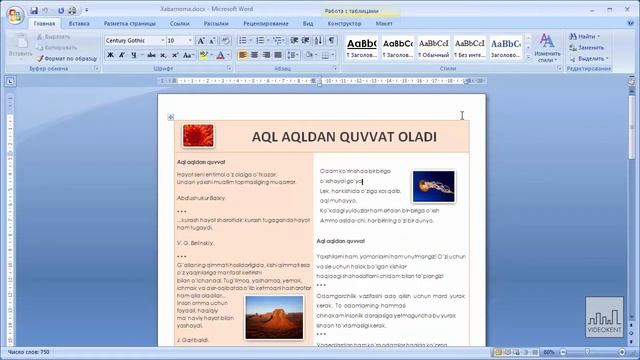Click Change Styles (Изменить стили)

[x=547, y=48]
